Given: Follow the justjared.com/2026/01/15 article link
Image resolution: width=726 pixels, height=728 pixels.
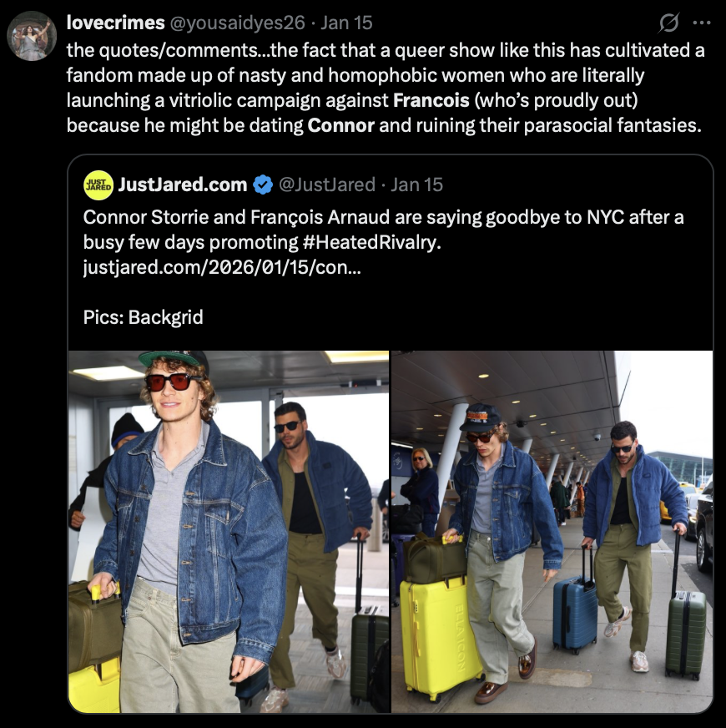Looking at the screenshot, I should 222,267.
